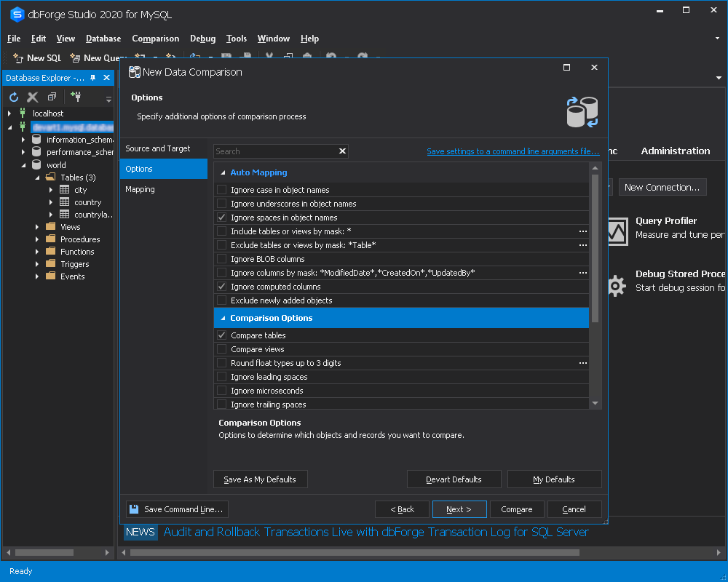This screenshot has width=728, height=582.
Task: Click the Events folder icon
Action: tap(51, 276)
